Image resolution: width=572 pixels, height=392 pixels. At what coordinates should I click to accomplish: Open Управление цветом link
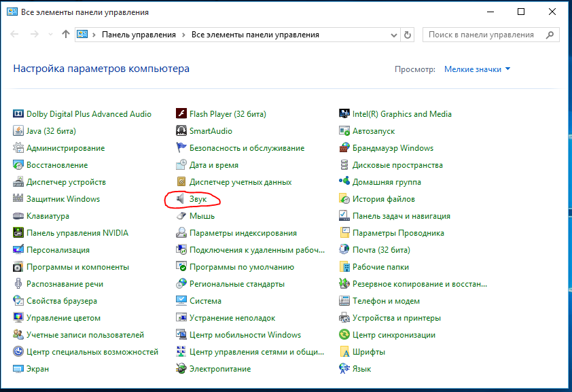(x=63, y=318)
